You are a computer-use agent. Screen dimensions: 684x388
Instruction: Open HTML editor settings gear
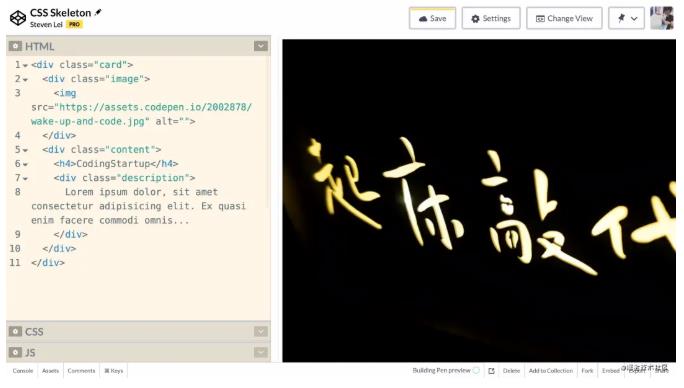tap(15, 46)
